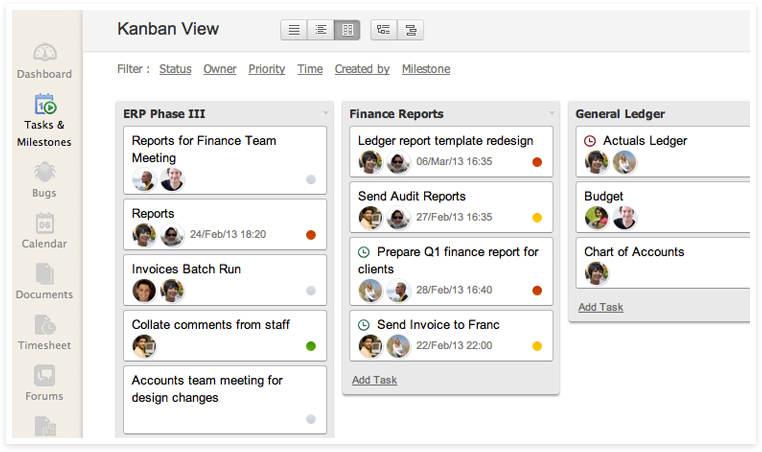Viewport: 762px width, 452px height.
Task: Go to Bugs in the sidebar
Action: [x=44, y=180]
